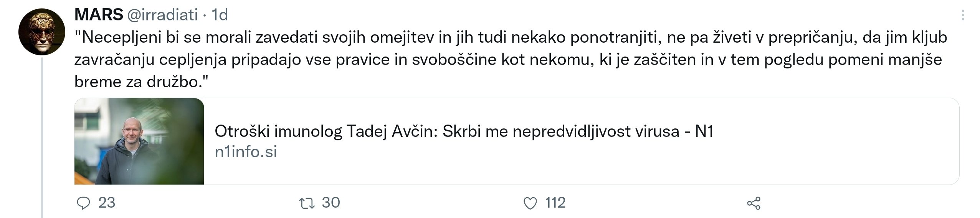Click the tweet's ending phrase 'breme za družbo.'

(x=140, y=82)
